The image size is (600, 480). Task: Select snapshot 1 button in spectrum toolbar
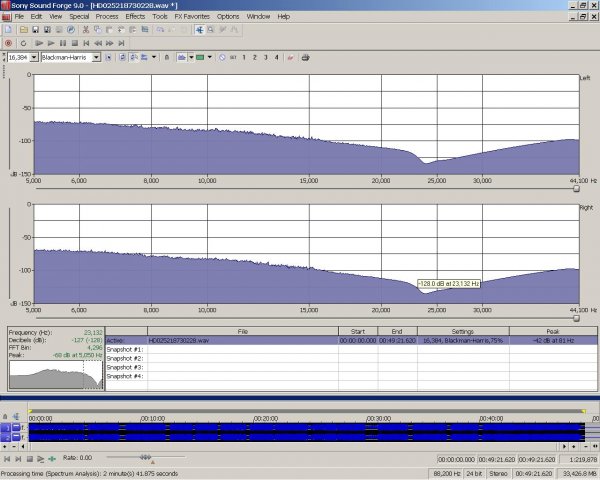(x=243, y=57)
